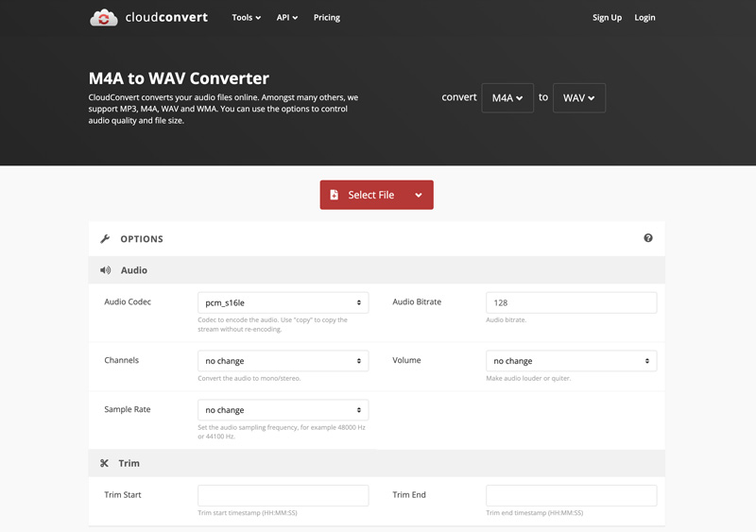Click the Audio section header label
The image size is (756, 532).
pos(134,270)
